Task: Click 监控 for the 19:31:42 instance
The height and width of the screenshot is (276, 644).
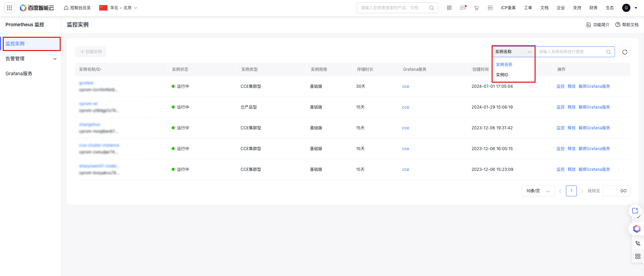Action: 560,128
